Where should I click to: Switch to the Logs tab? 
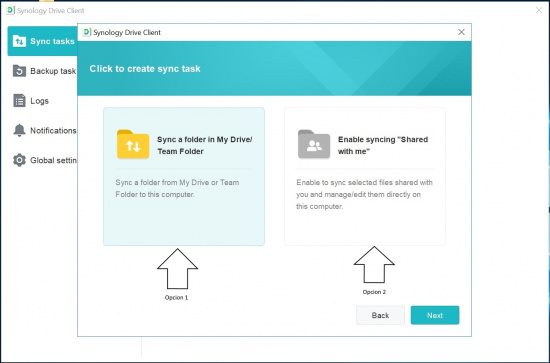[42, 101]
